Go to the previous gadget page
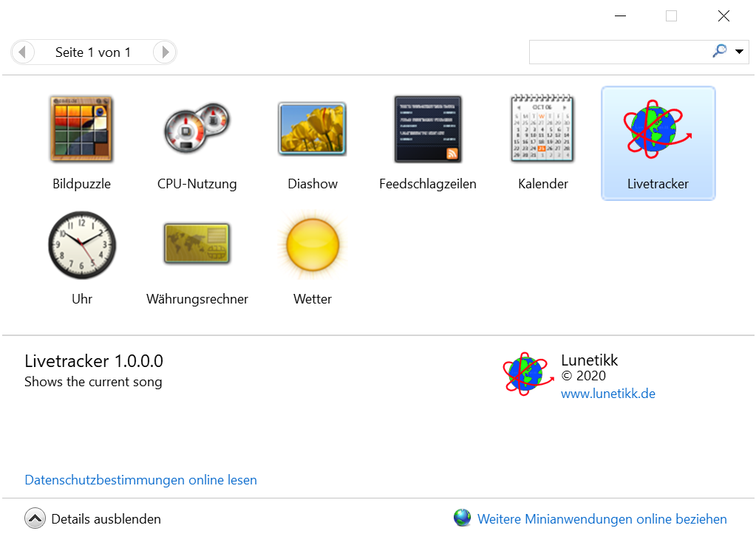 [x=23, y=52]
